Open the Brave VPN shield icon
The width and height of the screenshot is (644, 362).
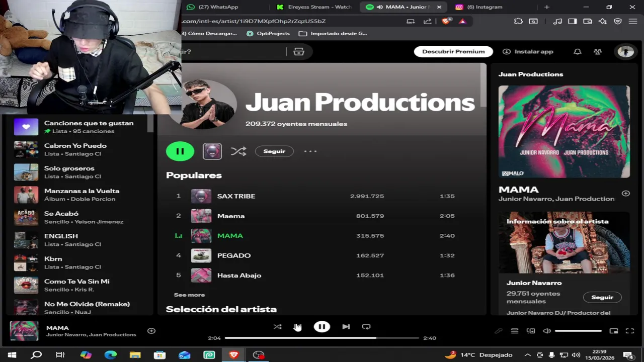618,21
